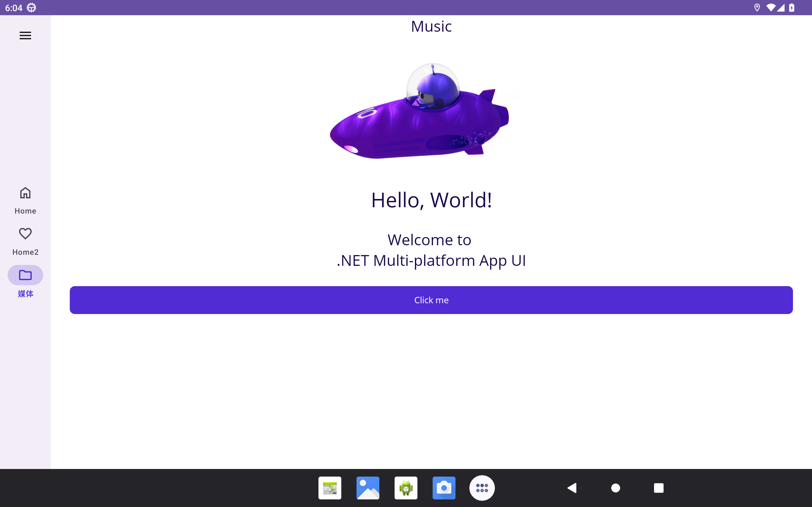Image resolution: width=812 pixels, height=507 pixels.
Task: Switch to the Home2 tab label
Action: 25,252
